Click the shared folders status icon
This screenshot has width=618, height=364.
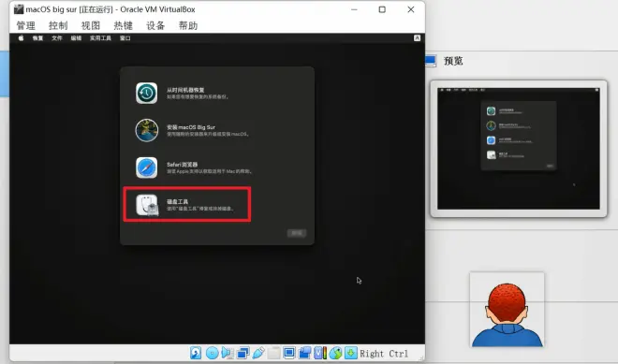(x=273, y=353)
